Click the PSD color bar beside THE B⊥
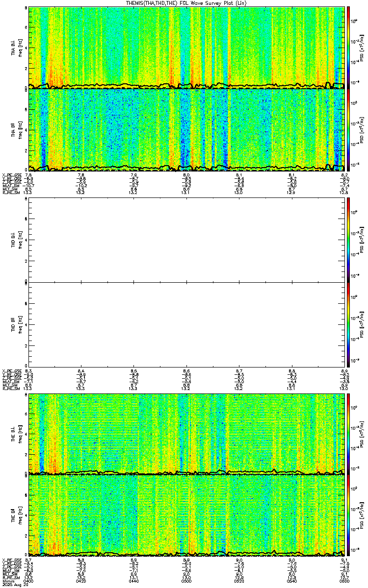Image resolution: width=368 pixels, height=588 pixels. 348,434
